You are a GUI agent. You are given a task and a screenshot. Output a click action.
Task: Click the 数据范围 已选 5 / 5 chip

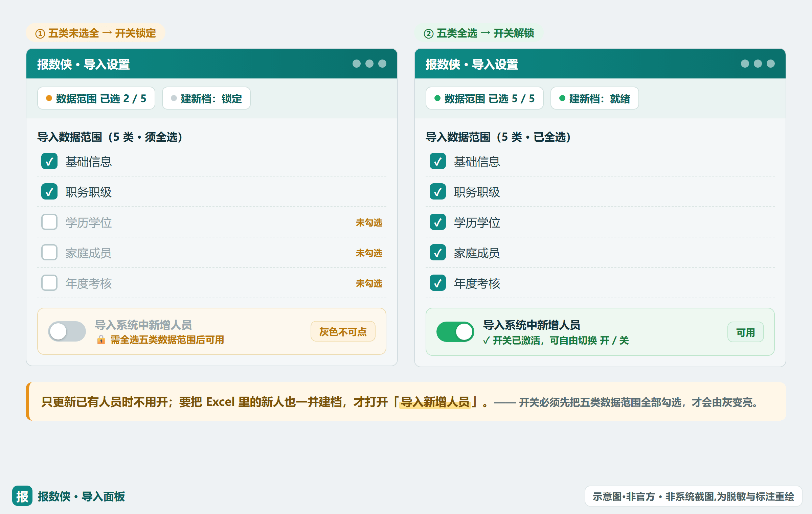coord(485,98)
